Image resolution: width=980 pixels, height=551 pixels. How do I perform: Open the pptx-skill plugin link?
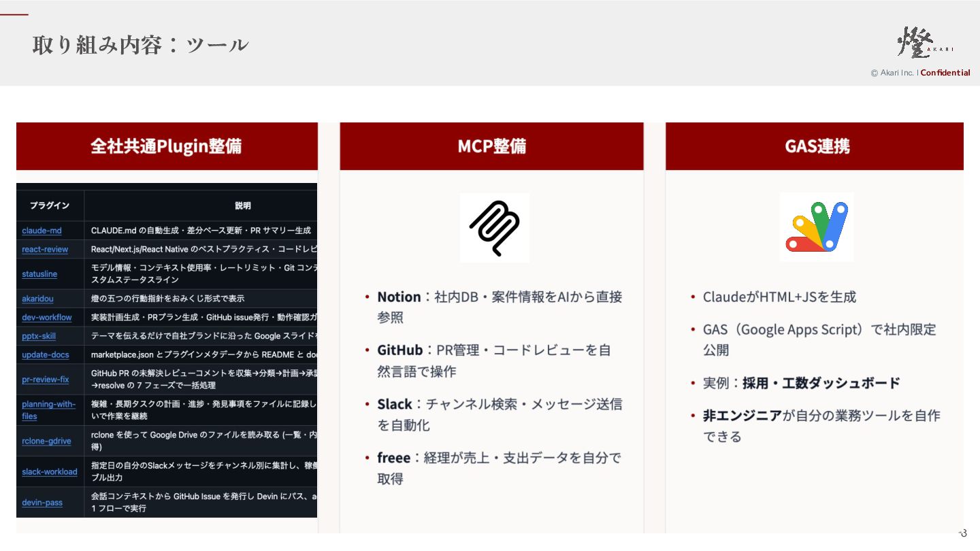[x=39, y=336]
